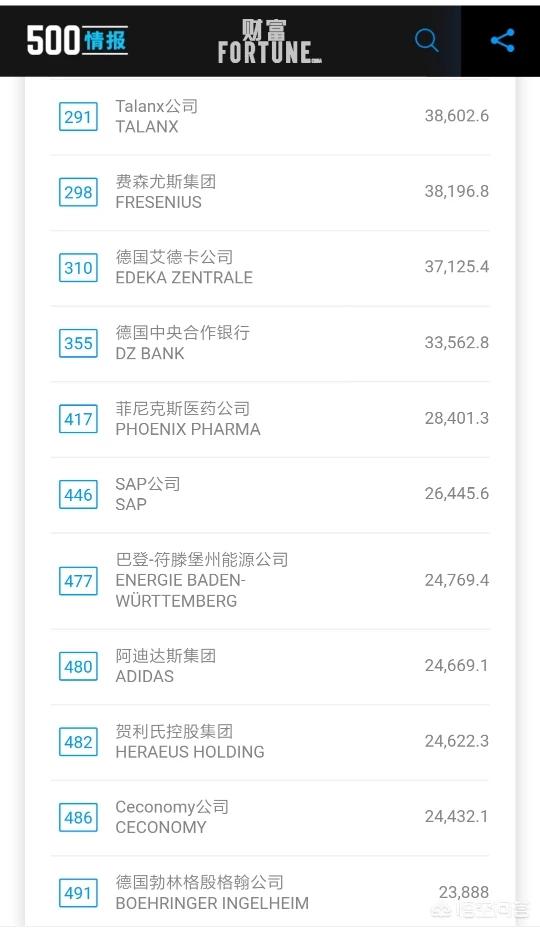Image resolution: width=540 pixels, height=928 pixels.
Task: Select rank badge 491
Action: [x=78, y=893]
